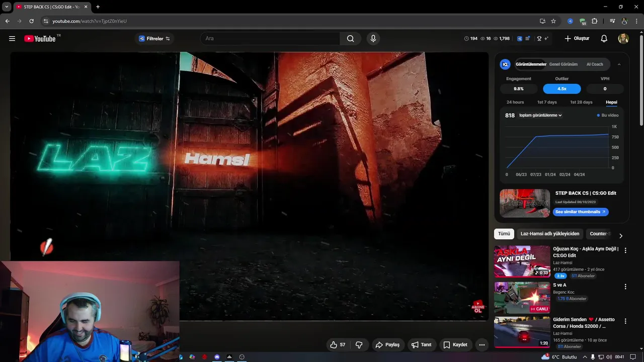This screenshot has height=362, width=644.
Task: Open the green extension with 51 badge
Action: tap(582, 21)
